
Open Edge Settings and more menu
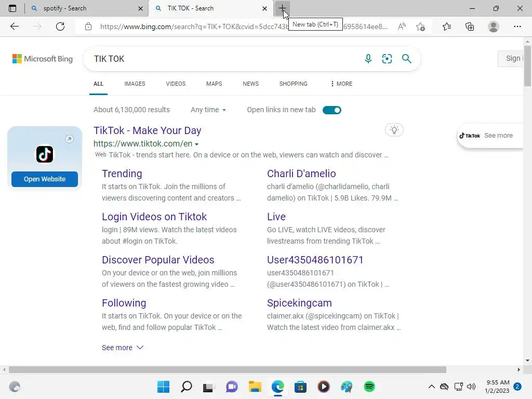pos(517,26)
